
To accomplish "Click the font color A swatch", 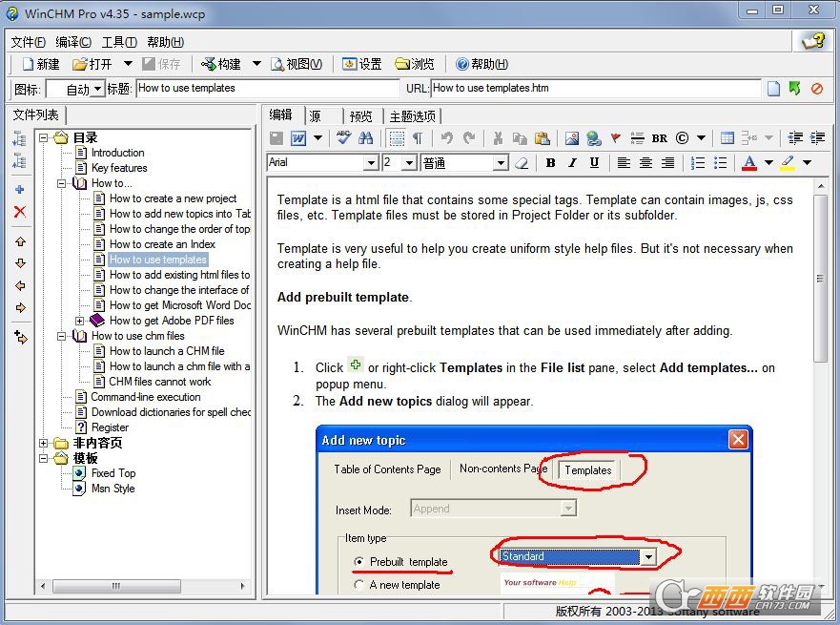I will 748,163.
